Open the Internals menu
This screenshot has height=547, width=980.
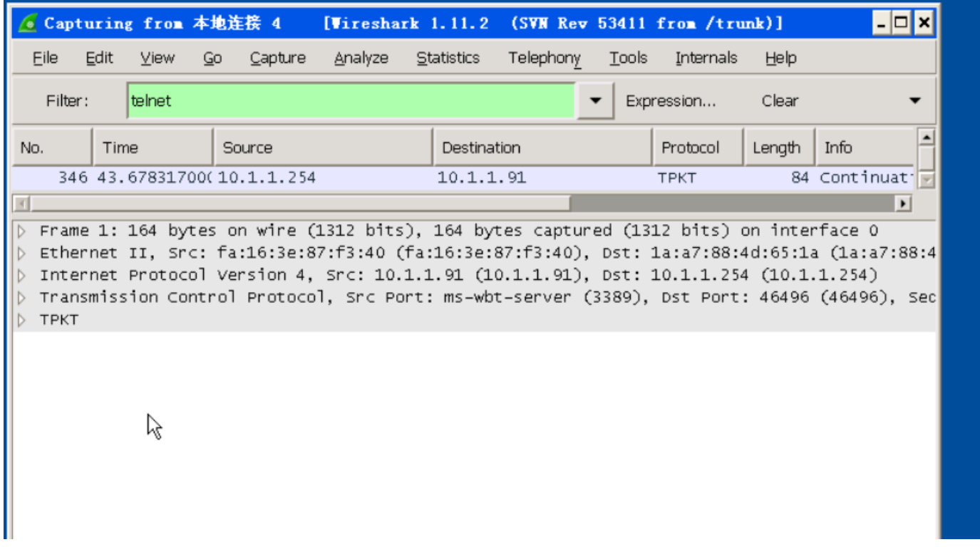pyautogui.click(x=706, y=58)
